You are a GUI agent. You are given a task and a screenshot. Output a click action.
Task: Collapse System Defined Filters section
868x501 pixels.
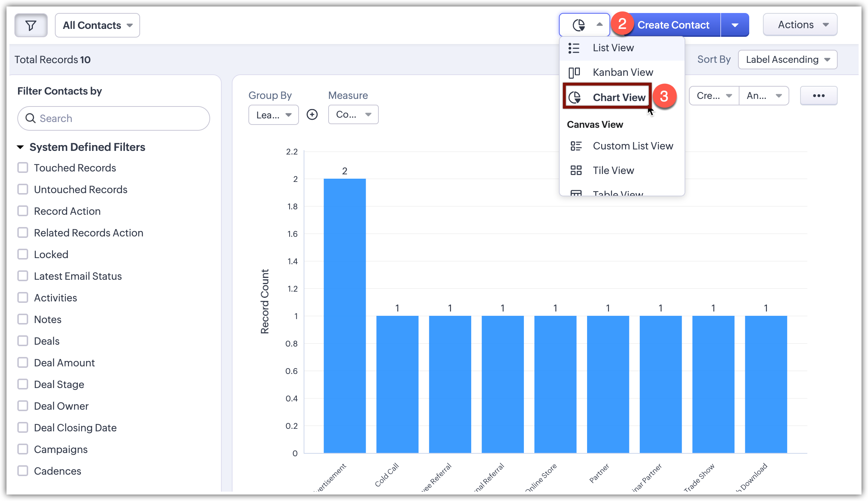(x=21, y=147)
